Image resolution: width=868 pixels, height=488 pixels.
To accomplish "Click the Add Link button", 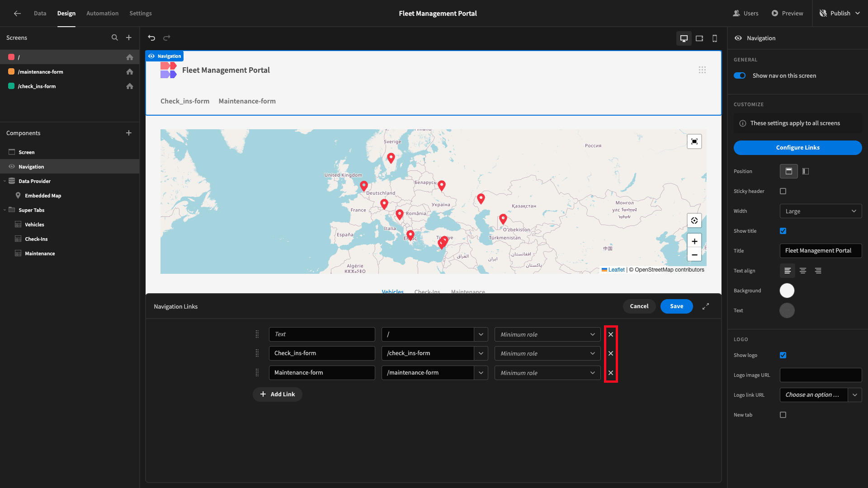I will click(x=278, y=394).
